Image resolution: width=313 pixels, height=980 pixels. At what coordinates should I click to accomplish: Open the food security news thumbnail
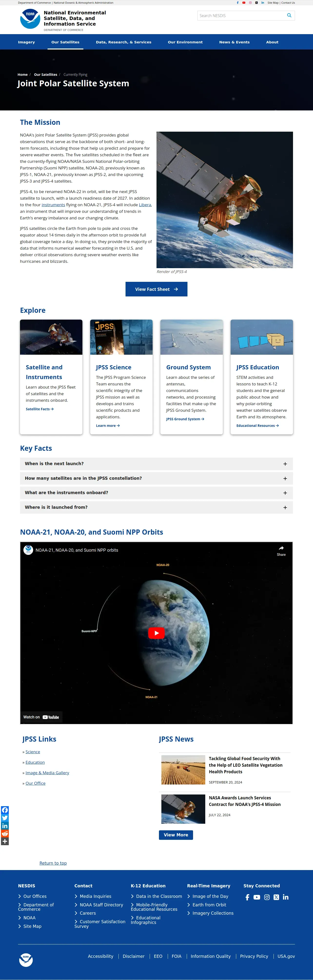(x=183, y=770)
